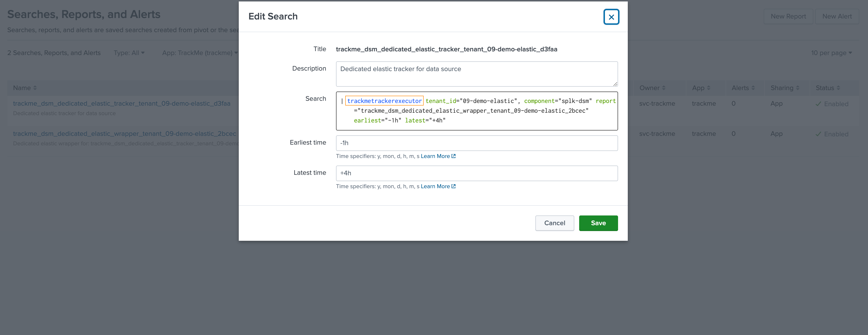Open the App: TrackMe filter dropdown
This screenshot has height=335, width=868.
click(x=200, y=53)
